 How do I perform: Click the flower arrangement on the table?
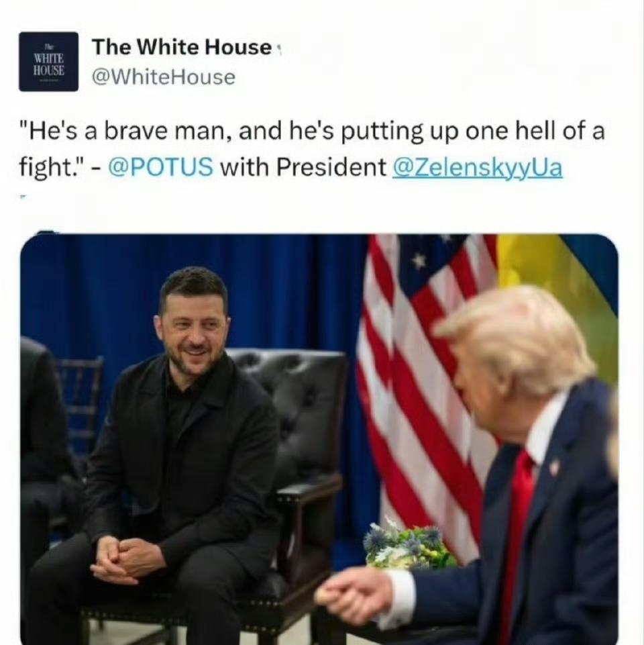click(x=407, y=544)
